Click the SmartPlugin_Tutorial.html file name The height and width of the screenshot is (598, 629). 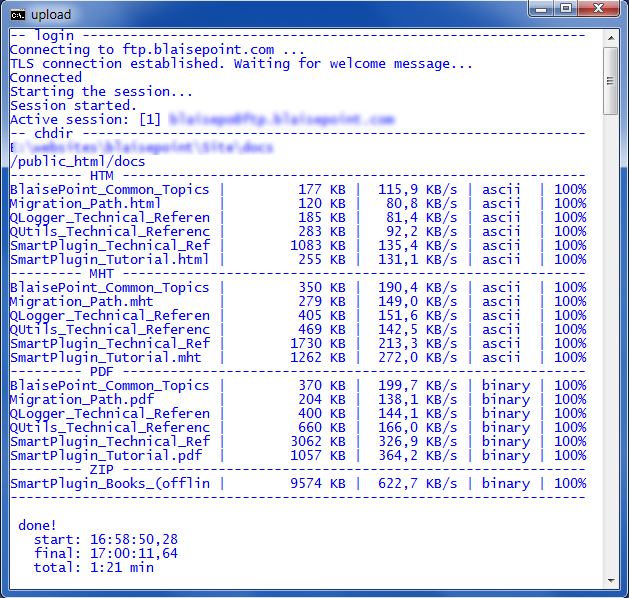(x=109, y=259)
